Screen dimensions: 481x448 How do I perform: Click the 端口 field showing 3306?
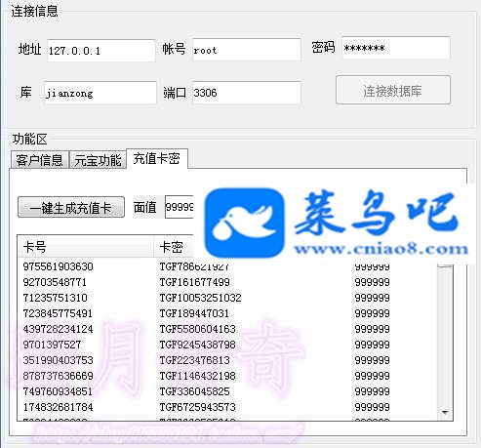[x=247, y=93]
